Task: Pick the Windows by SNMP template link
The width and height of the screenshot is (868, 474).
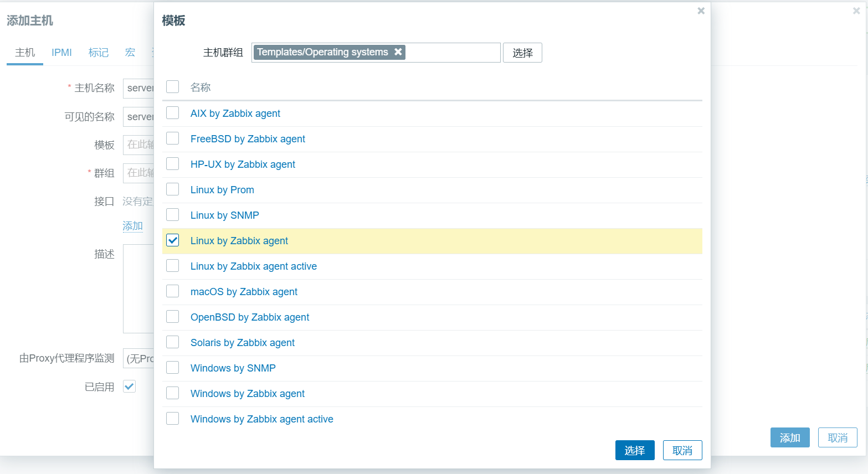Action: 233,368
